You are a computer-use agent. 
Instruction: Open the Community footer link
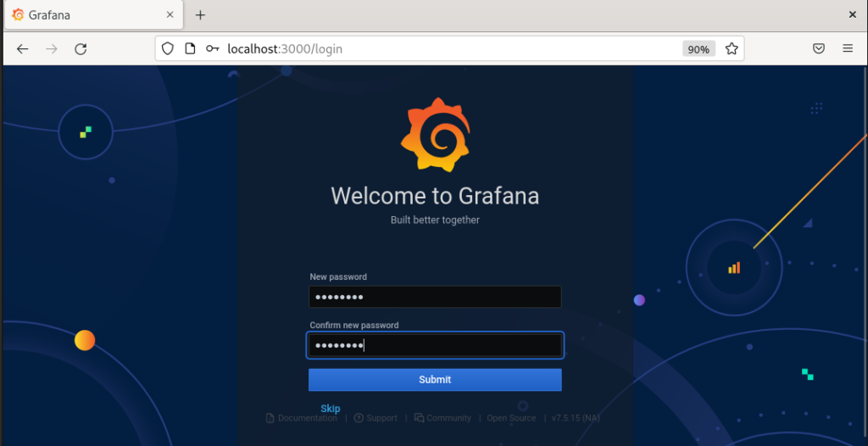[442, 418]
